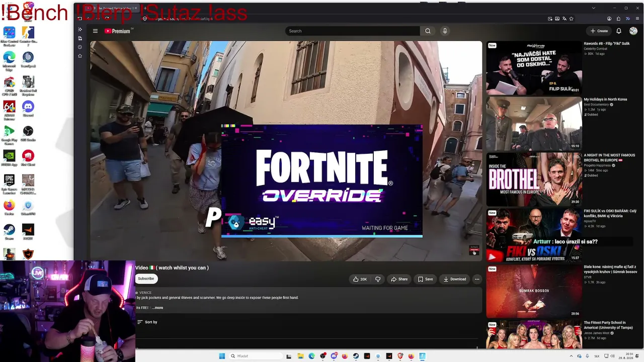
Task: Go to YouTube Premium home logo
Action: 118,31
